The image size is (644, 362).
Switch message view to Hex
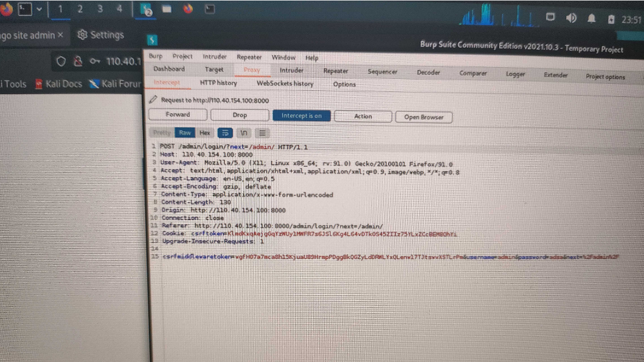[x=205, y=133]
